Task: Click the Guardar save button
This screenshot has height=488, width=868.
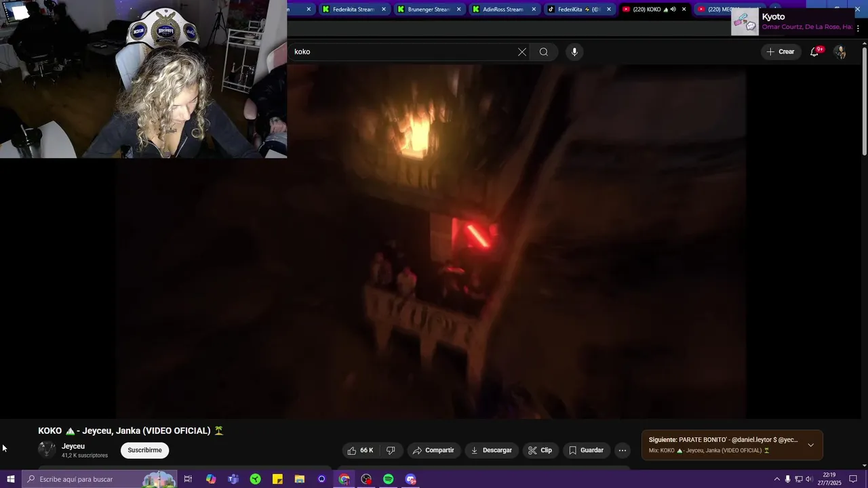Action: point(586,450)
